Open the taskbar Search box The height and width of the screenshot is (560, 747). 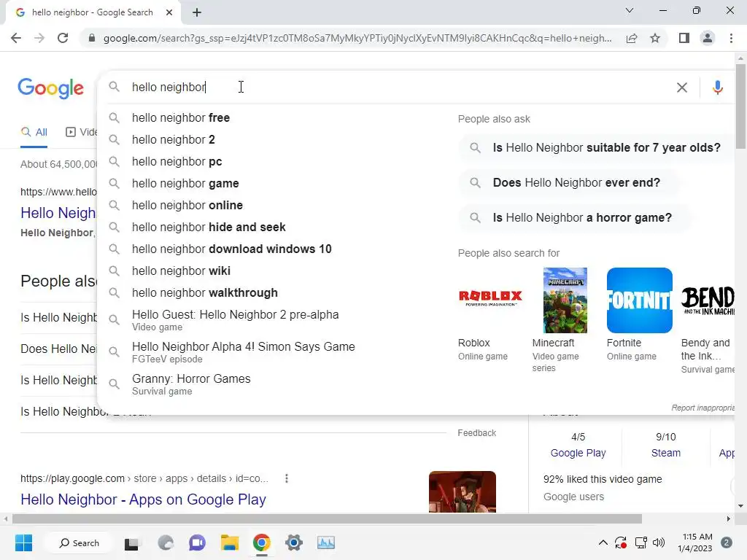point(78,542)
